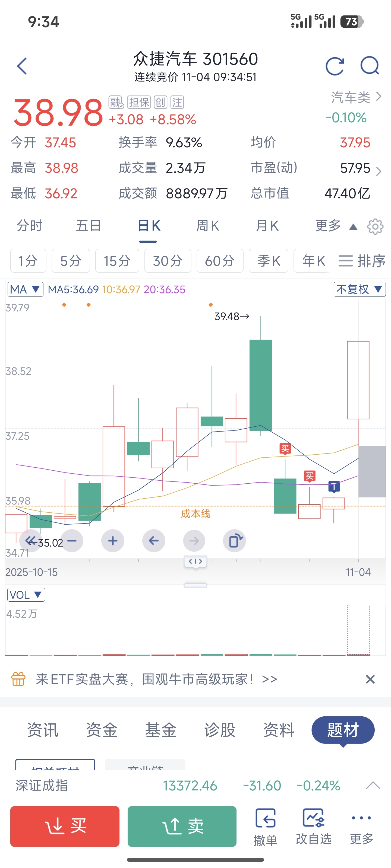
Task: Tap the back arrow icon
Action: (x=22, y=66)
